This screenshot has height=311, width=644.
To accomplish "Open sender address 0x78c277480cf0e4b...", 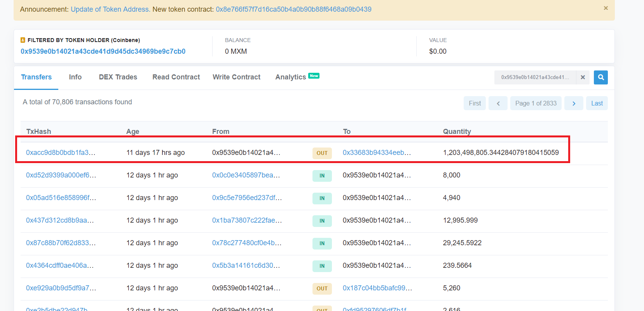I will [x=247, y=243].
